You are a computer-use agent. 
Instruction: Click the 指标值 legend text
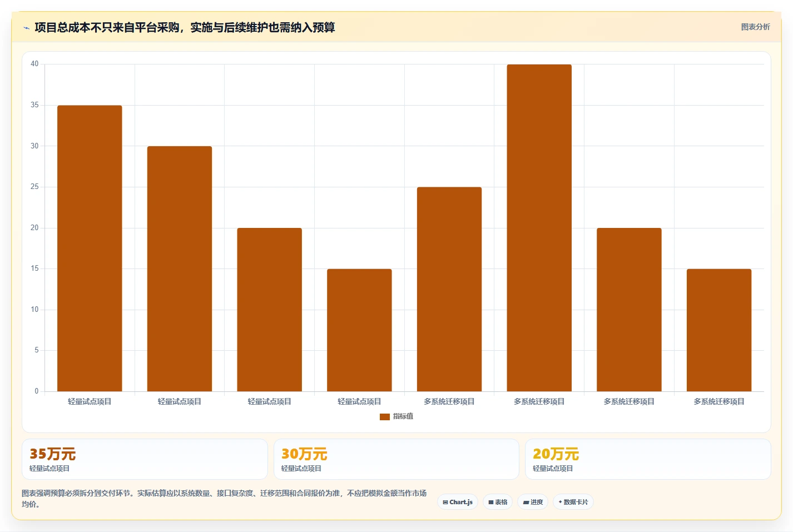403,416
